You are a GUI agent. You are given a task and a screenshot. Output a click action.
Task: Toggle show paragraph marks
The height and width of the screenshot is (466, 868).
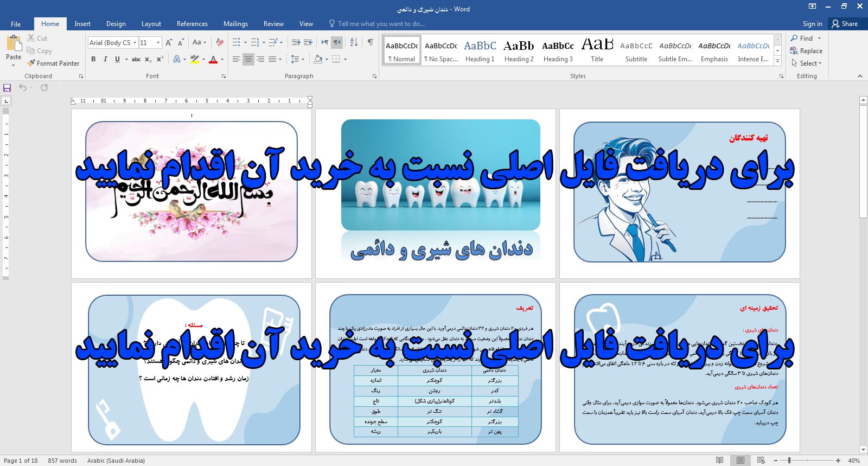click(x=370, y=42)
